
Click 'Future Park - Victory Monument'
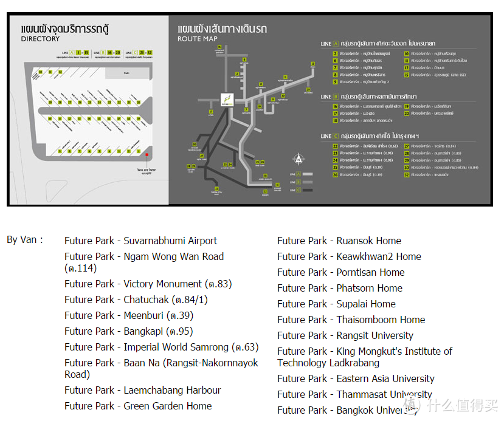click(148, 284)
